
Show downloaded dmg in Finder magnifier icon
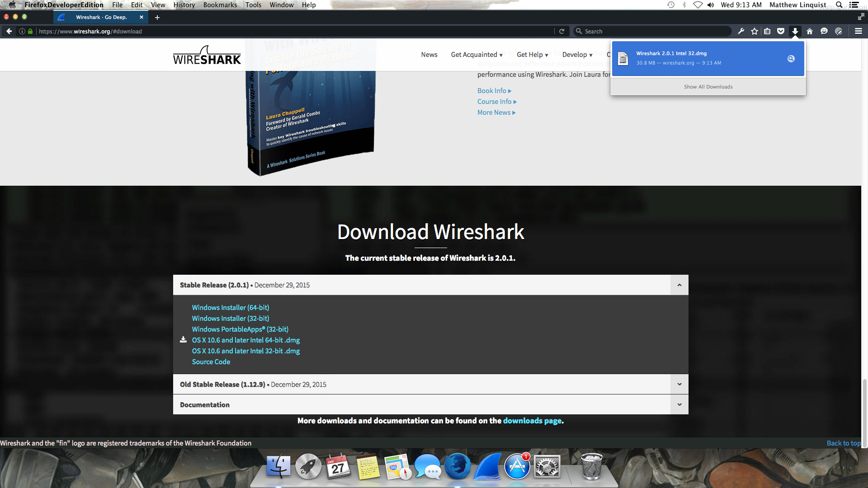(x=791, y=59)
